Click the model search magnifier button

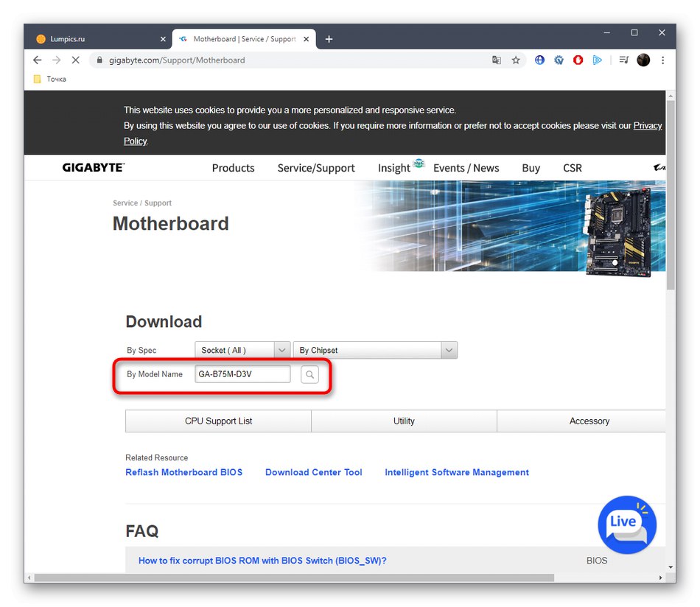point(309,374)
